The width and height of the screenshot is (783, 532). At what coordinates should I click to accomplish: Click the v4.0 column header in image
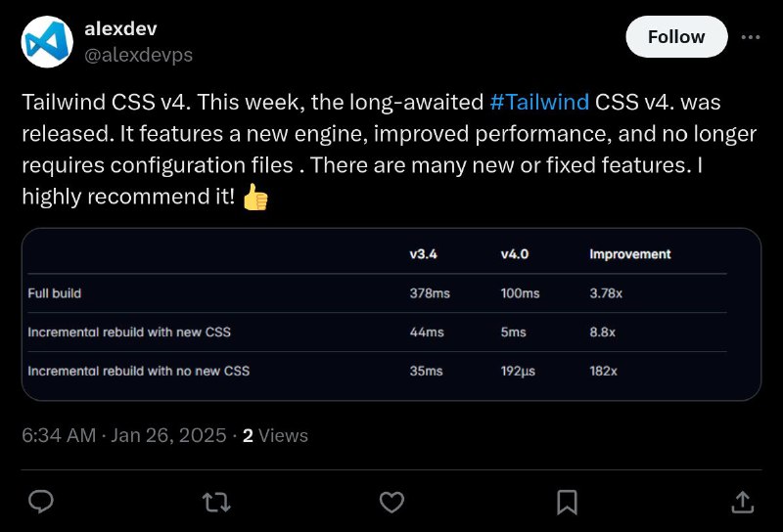click(x=515, y=254)
